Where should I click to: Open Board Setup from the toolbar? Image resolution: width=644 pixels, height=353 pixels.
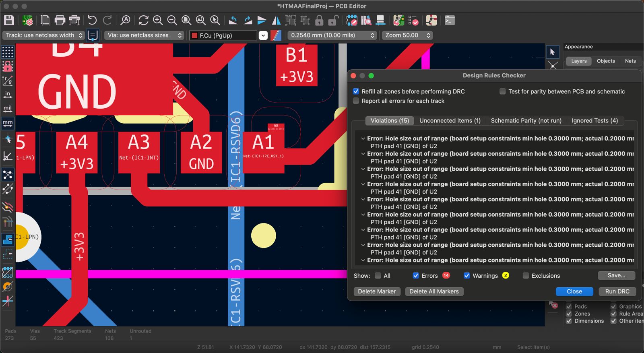pos(28,20)
